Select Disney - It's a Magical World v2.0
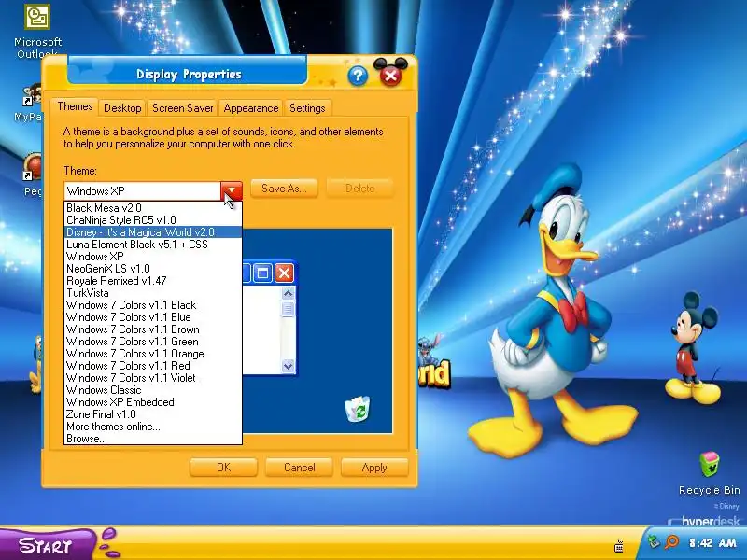747x560 pixels. [x=153, y=232]
